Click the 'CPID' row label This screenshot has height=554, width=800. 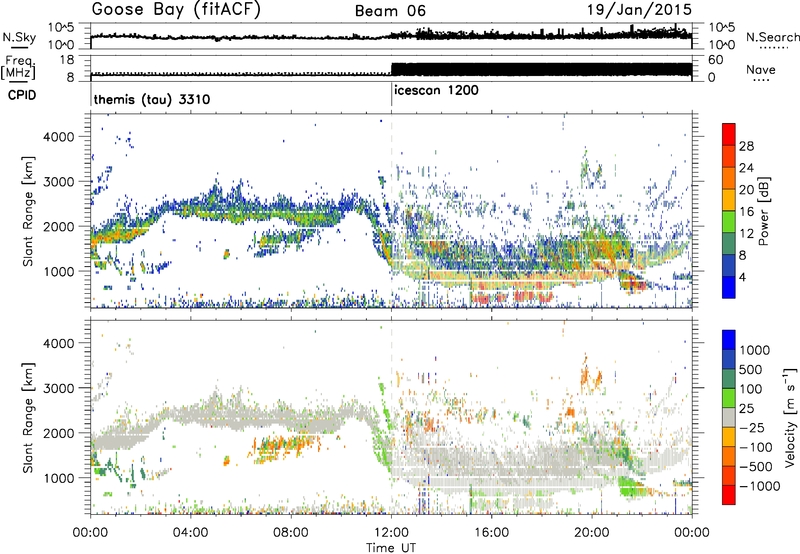tap(22, 95)
